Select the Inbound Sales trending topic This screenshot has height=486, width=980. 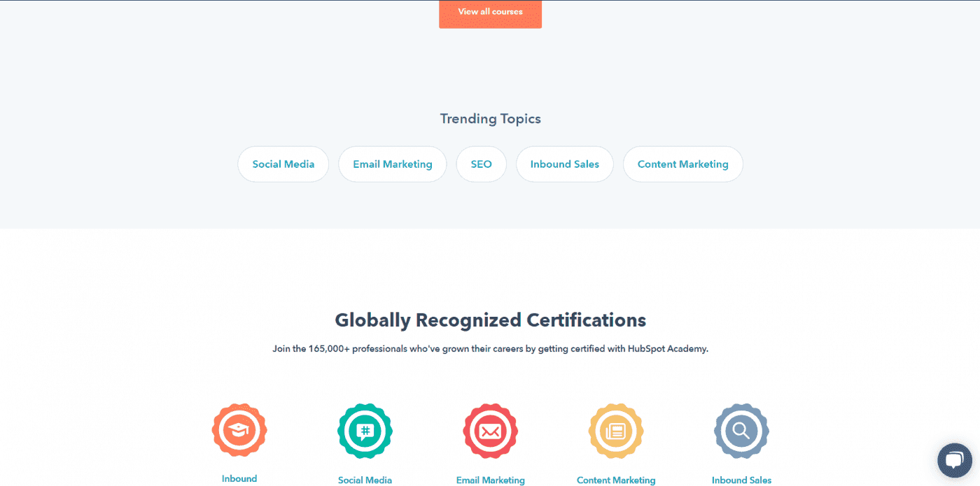tap(565, 164)
